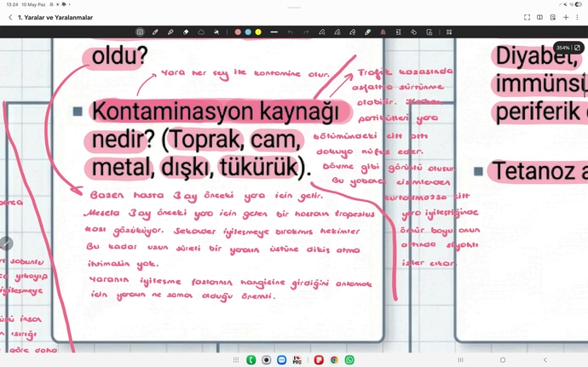
Task: Open the pen thickness line selector
Action: point(274,32)
